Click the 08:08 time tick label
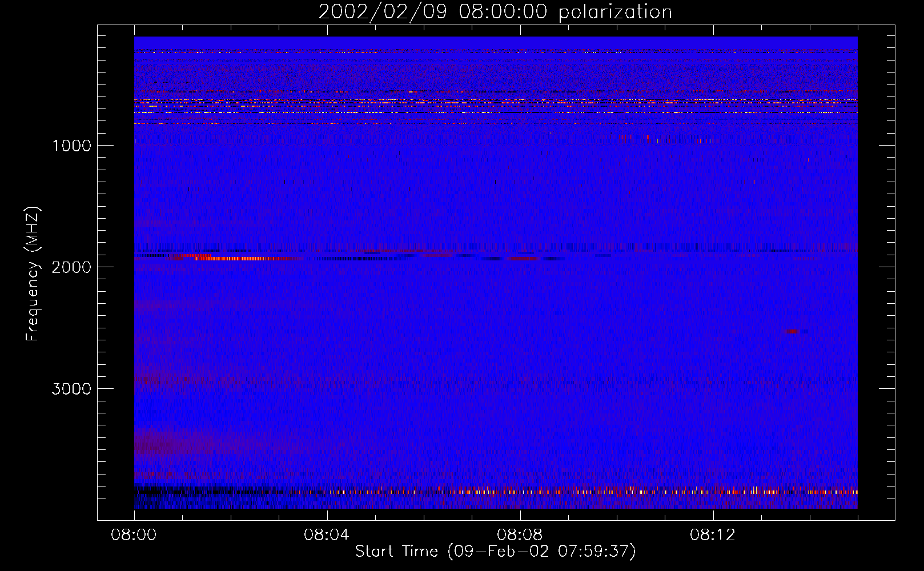The height and width of the screenshot is (571, 924). 520,535
